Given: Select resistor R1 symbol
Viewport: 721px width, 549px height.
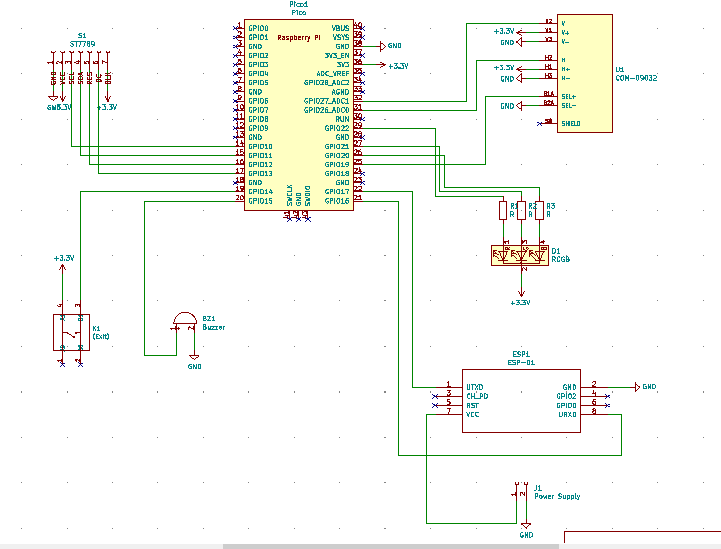Looking at the screenshot, I should (x=503, y=210).
